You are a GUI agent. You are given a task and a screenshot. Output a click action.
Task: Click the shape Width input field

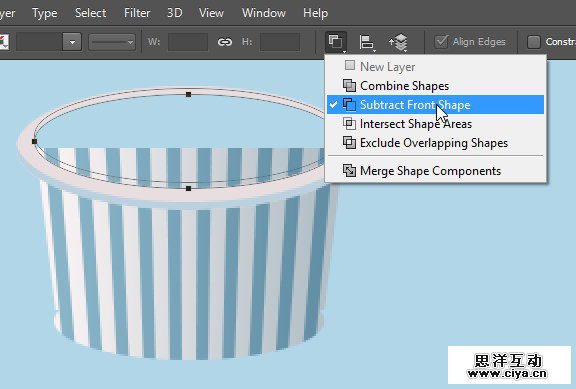tap(188, 42)
